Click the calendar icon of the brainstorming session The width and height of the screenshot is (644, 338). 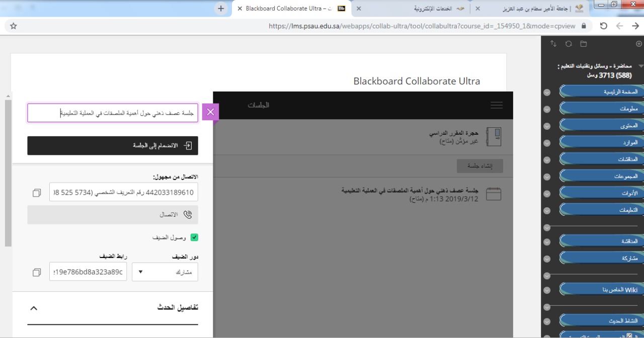click(494, 194)
